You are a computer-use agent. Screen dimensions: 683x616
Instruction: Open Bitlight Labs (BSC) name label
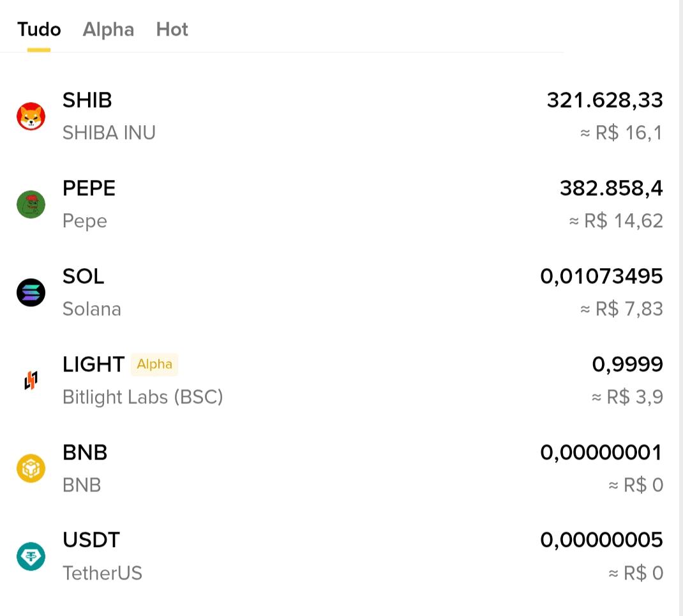click(143, 397)
